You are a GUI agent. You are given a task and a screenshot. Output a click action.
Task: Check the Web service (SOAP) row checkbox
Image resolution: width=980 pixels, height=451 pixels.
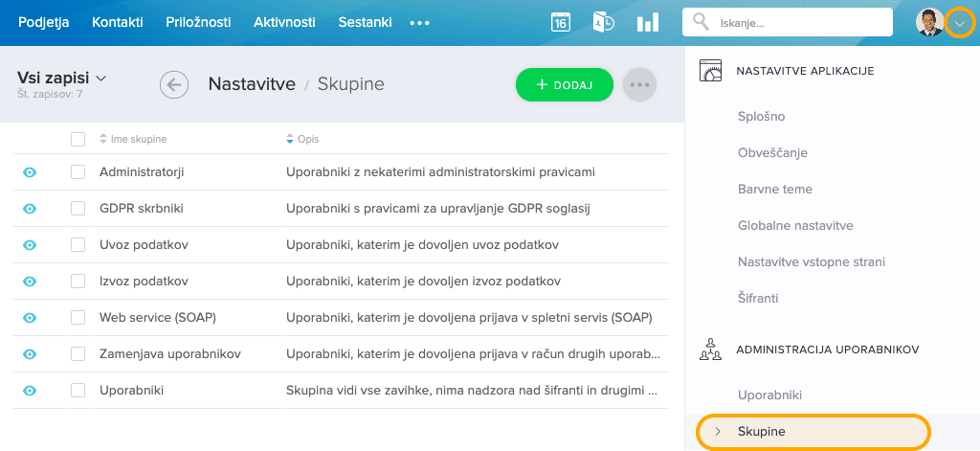pos(78,318)
